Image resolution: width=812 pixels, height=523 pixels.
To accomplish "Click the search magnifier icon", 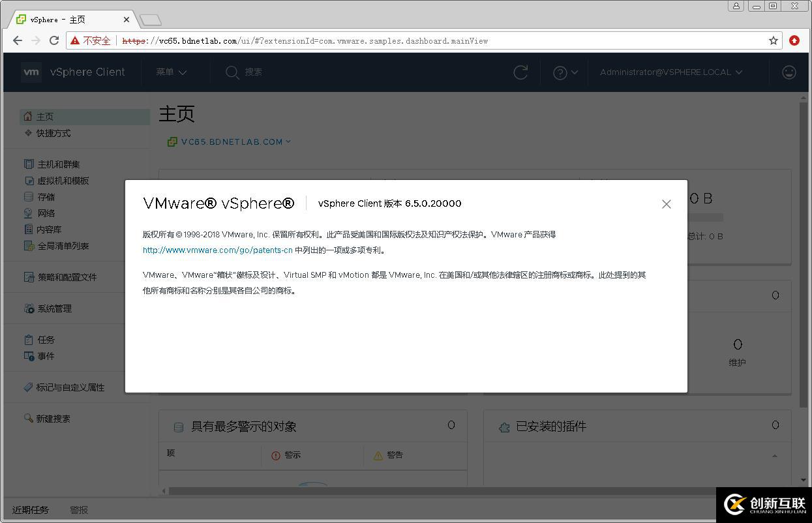I will click(x=232, y=72).
